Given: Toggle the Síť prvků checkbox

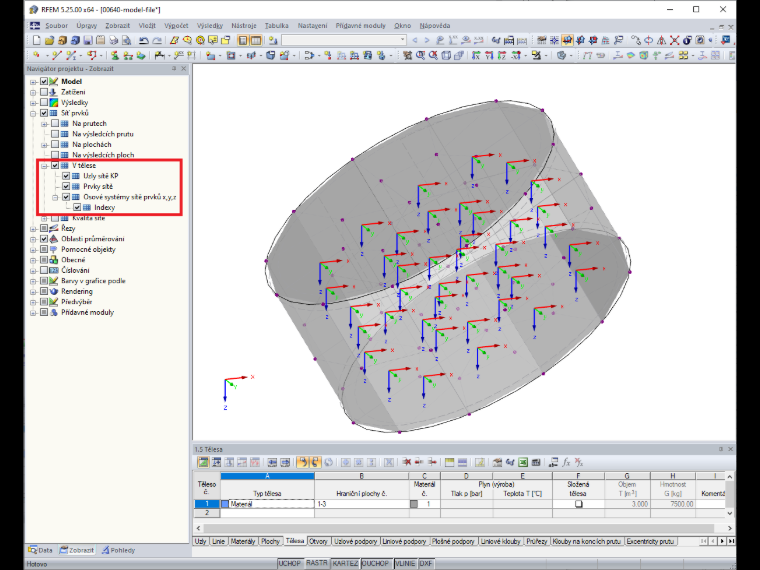Looking at the screenshot, I should (x=44, y=113).
